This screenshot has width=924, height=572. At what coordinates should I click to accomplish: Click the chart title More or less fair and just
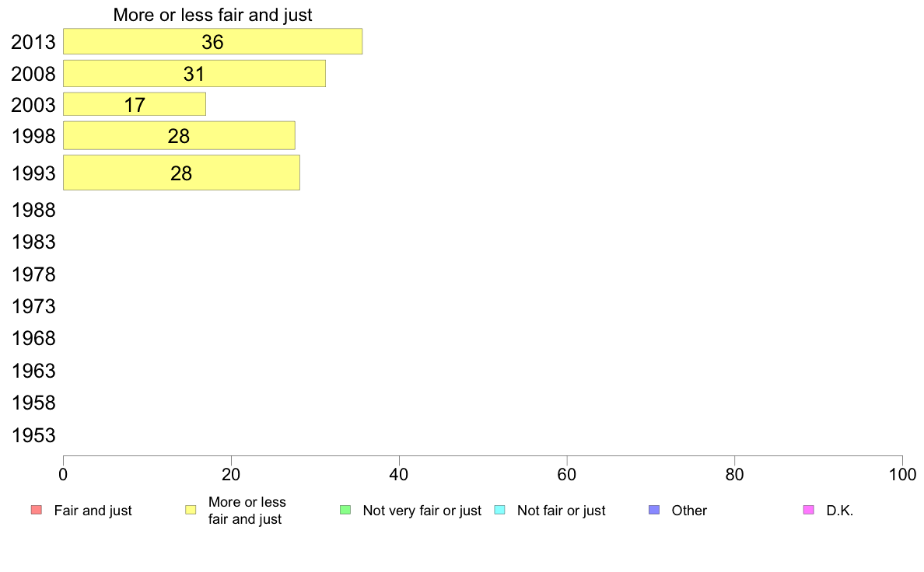coord(213,15)
